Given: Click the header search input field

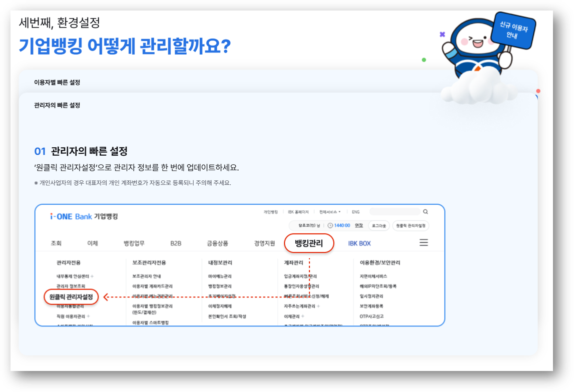Looking at the screenshot, I should pos(395,211).
